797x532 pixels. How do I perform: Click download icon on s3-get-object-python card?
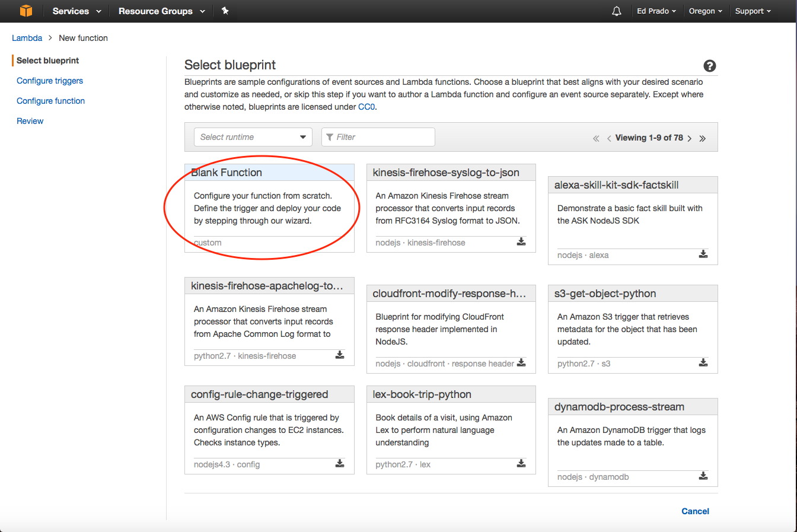click(x=703, y=362)
